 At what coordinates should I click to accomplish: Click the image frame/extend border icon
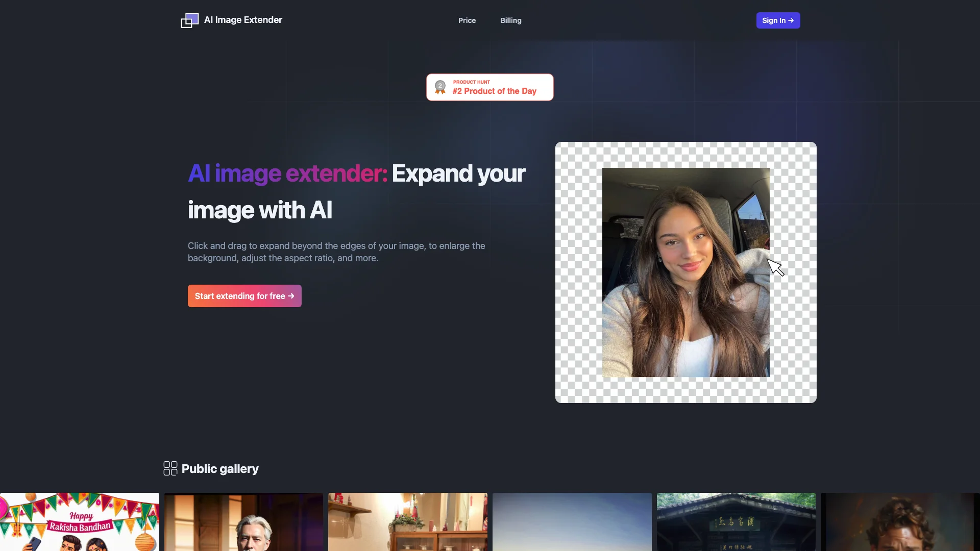click(189, 20)
